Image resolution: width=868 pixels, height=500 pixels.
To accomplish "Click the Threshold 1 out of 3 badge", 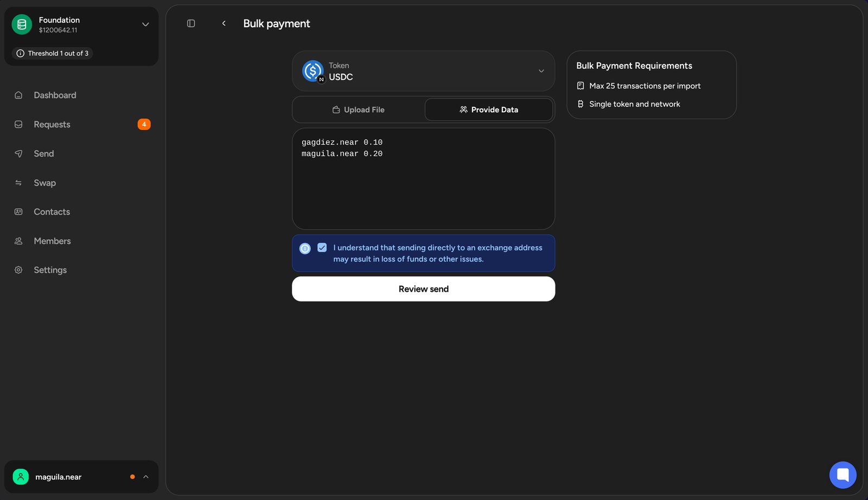I will (52, 53).
